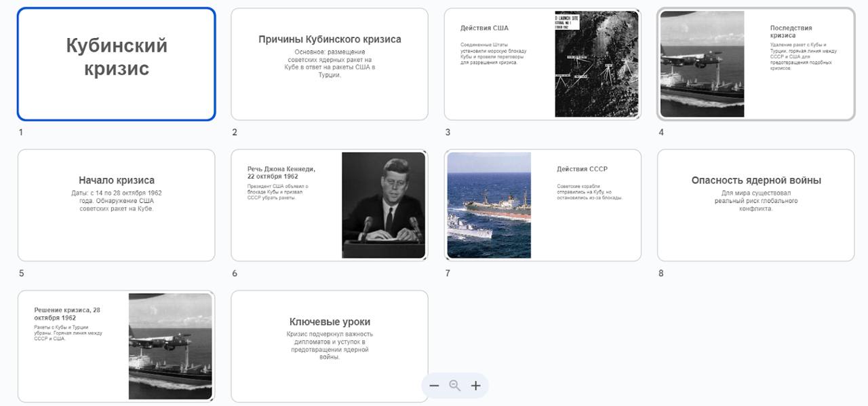Click slide 4 body text starting Удаление ракет
This screenshot has width=868, height=406.
804,56
